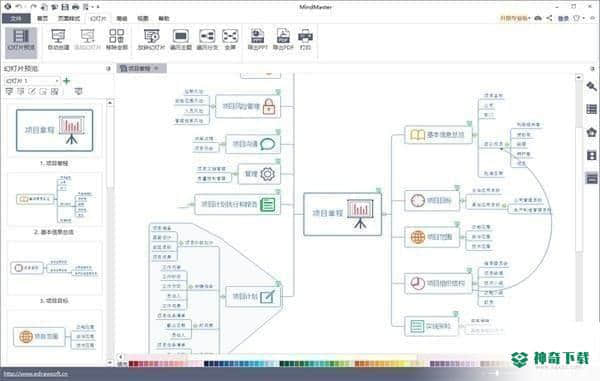Start 放映幻灯片 slideshow playback

click(x=151, y=40)
